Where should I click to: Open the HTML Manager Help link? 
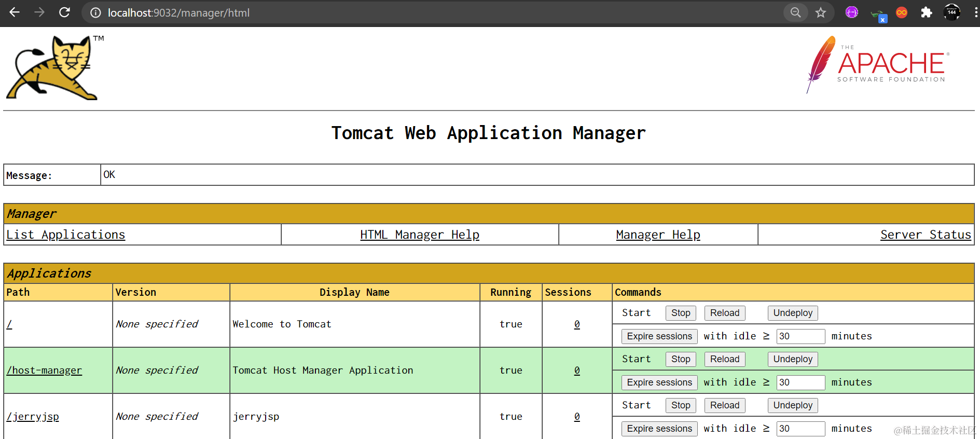click(420, 235)
